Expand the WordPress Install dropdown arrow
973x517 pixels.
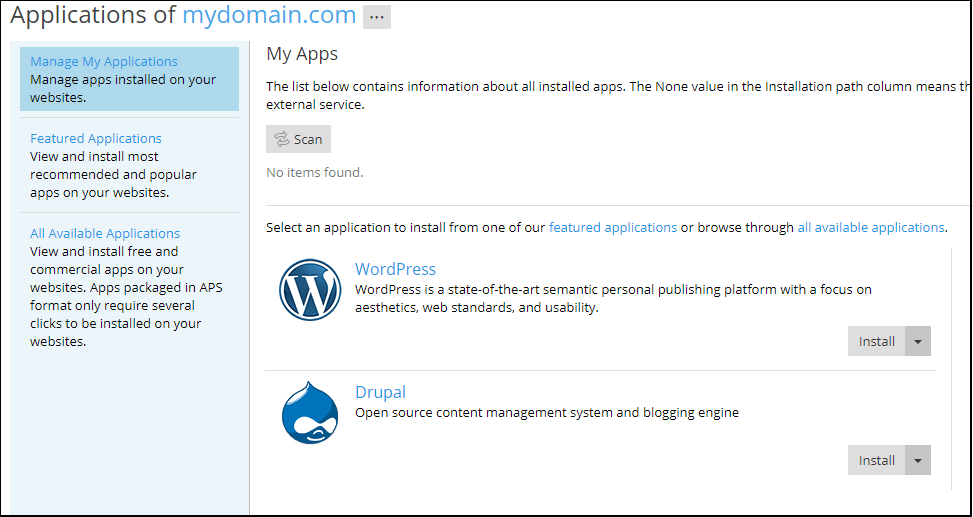[918, 341]
